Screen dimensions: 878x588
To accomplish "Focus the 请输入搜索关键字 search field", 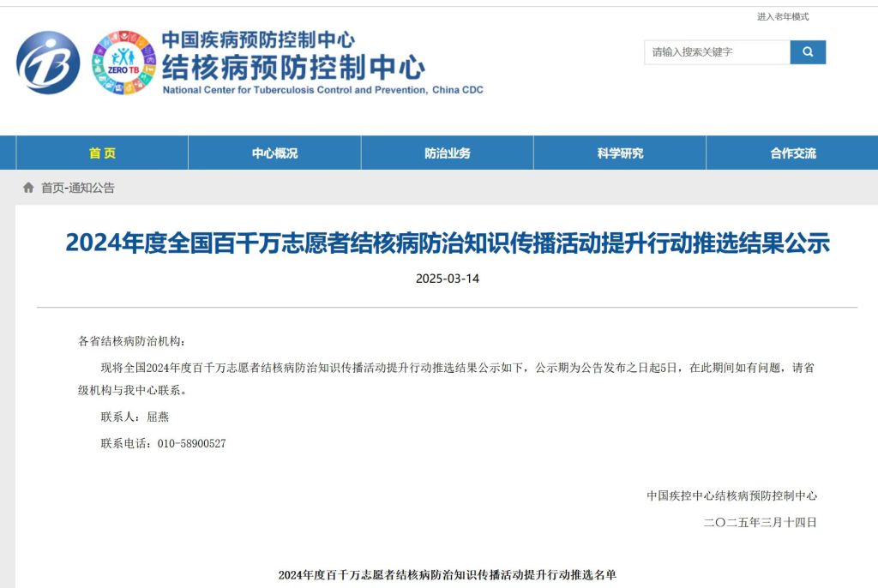I will click(x=717, y=52).
